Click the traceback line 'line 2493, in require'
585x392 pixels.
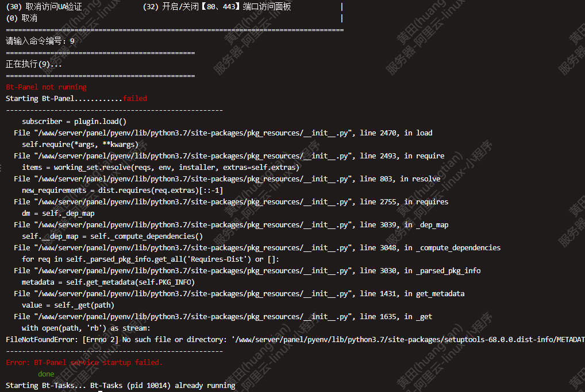[x=229, y=156]
